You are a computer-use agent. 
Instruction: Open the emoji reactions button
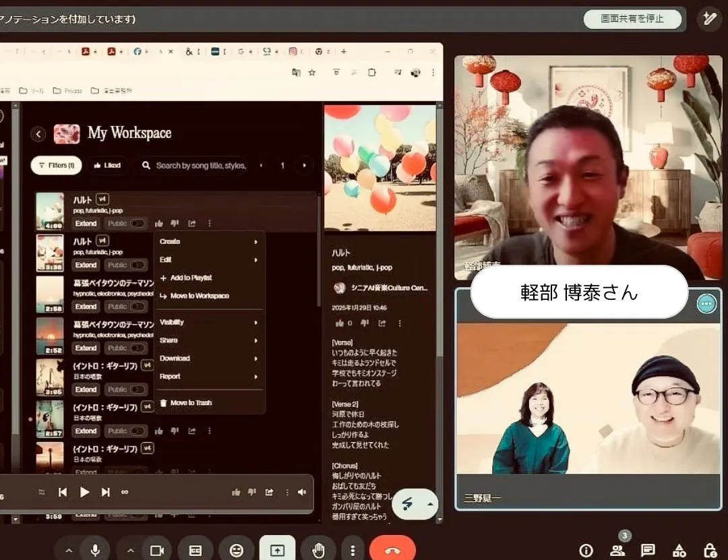236,550
